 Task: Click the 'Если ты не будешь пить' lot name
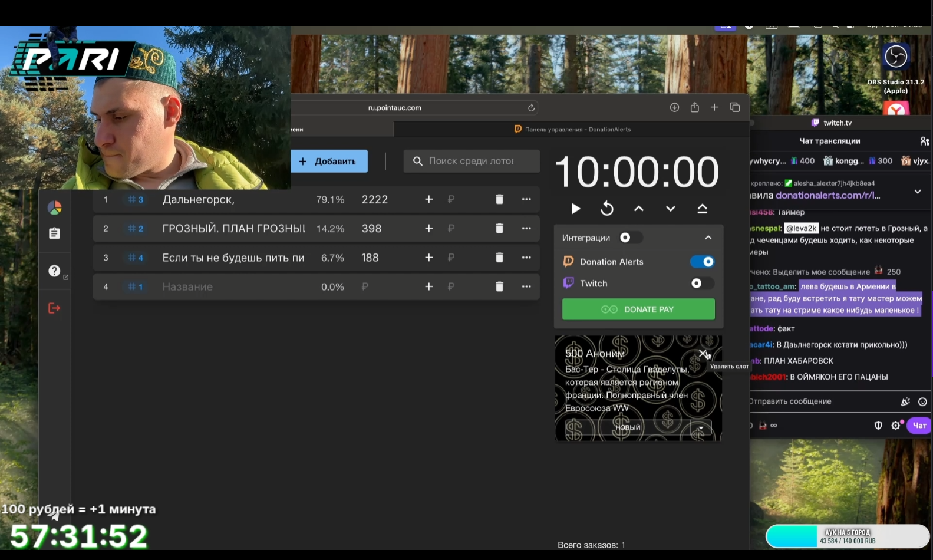click(233, 258)
